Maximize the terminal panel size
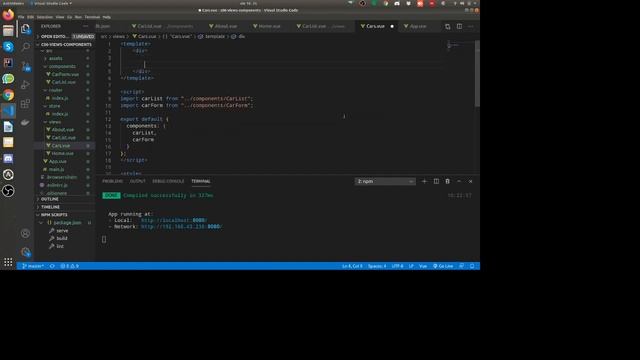Image resolution: width=640 pixels, height=360 pixels. (459, 181)
